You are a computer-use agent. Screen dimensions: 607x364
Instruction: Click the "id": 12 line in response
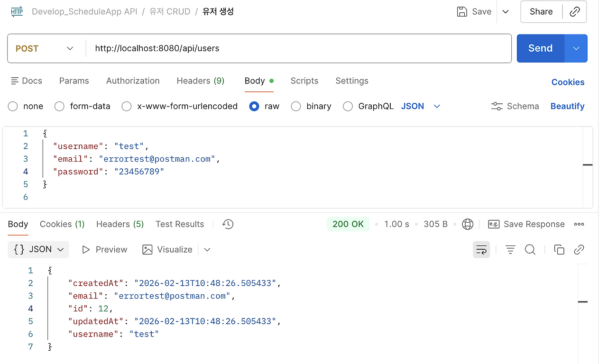click(91, 309)
